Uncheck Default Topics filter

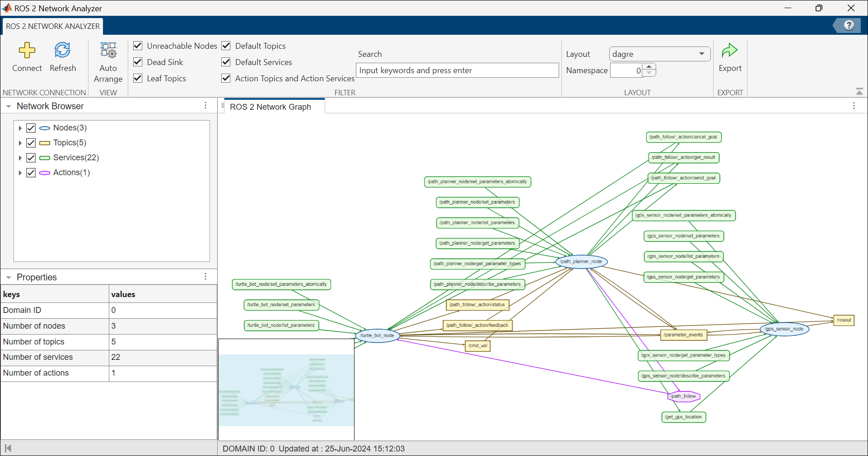[x=226, y=46]
